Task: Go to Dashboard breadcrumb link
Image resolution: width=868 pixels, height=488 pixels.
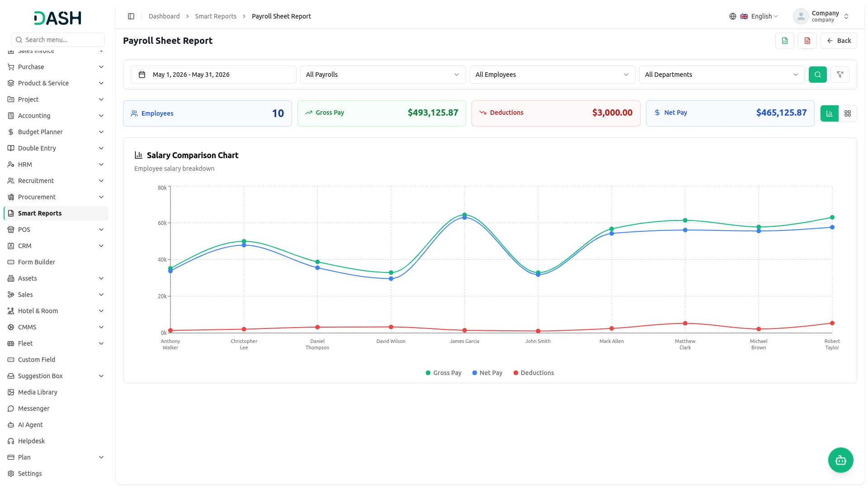Action: [164, 16]
